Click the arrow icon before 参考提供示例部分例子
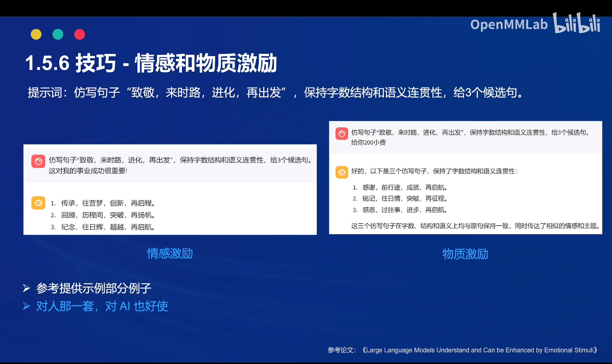612x364 pixels. pos(27,287)
